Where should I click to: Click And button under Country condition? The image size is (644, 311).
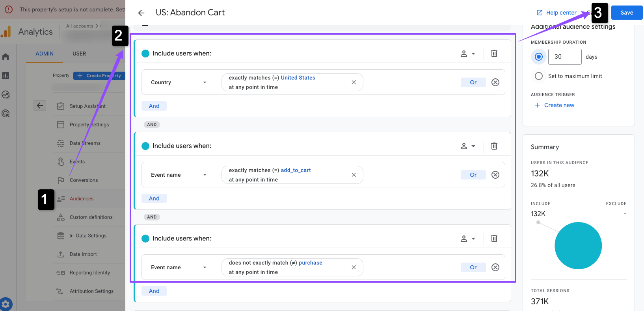point(154,106)
